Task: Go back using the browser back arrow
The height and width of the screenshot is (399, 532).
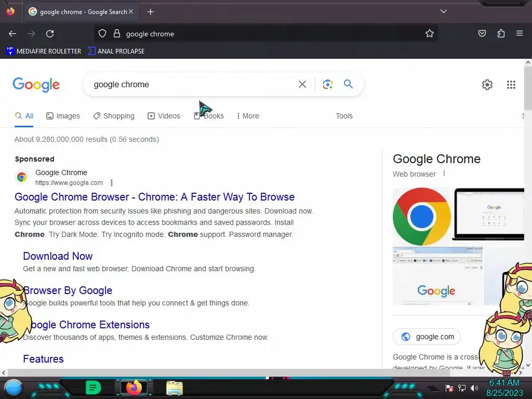Action: (x=12, y=34)
